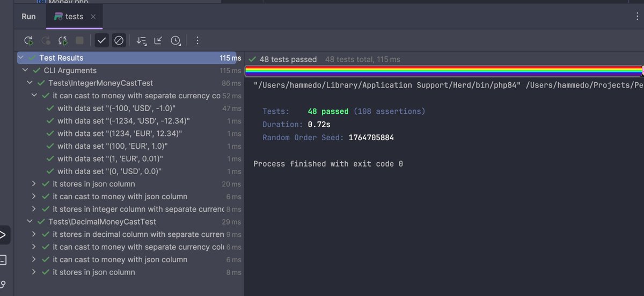Click the 47 ms data set duration
Screen dimensions: 644x296
point(231,109)
